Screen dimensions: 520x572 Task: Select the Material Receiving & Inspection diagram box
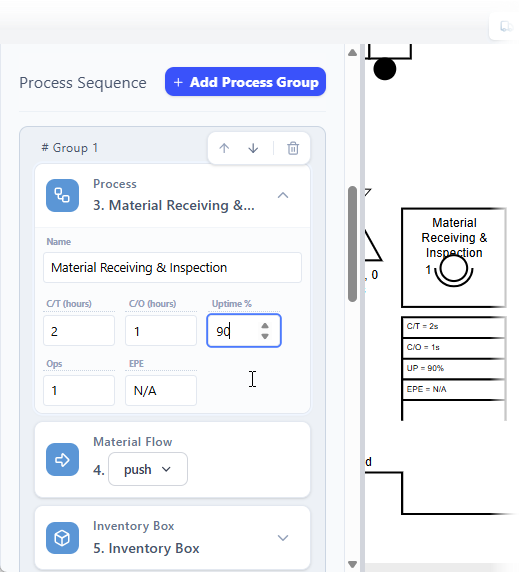pyautogui.click(x=454, y=258)
